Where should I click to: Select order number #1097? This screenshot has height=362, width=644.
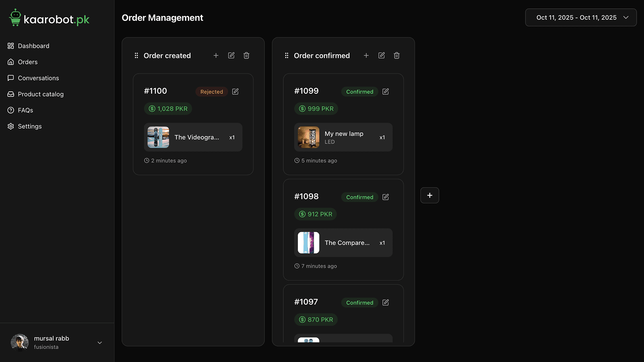coord(306,302)
